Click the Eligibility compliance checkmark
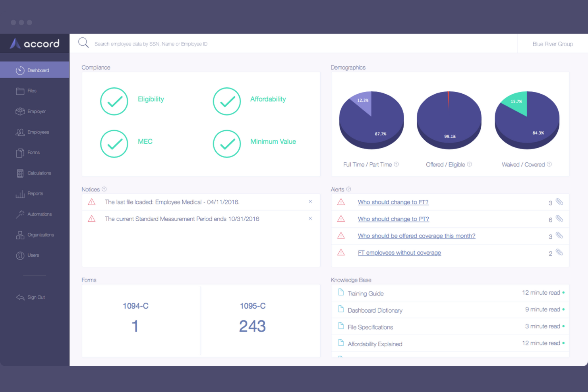The image size is (588, 392). point(114,101)
